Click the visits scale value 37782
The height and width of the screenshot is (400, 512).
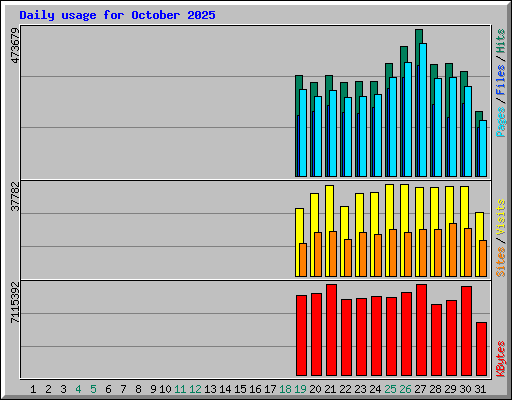click(15, 196)
